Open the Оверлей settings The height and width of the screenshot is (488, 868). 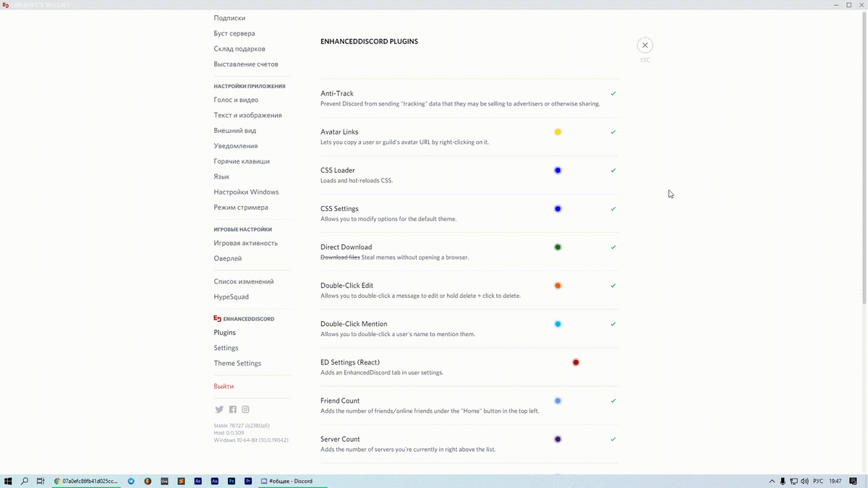pyautogui.click(x=228, y=258)
